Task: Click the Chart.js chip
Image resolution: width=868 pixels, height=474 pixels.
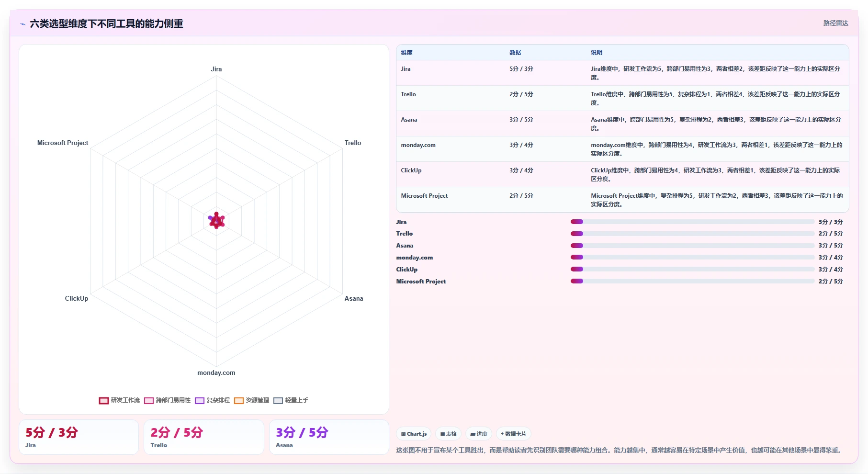Action: [x=414, y=434]
